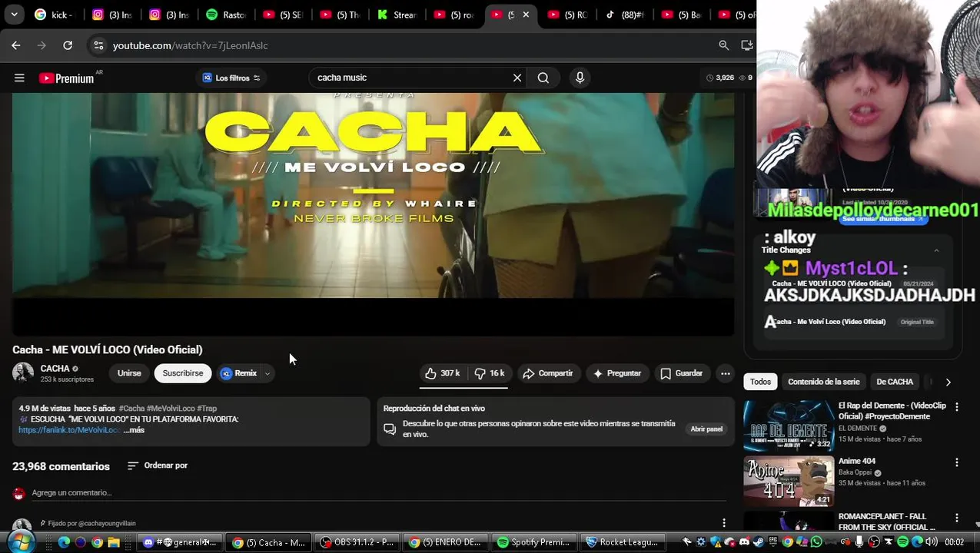
Task: Open the YouTube hamburger guide menu
Action: click(19, 78)
